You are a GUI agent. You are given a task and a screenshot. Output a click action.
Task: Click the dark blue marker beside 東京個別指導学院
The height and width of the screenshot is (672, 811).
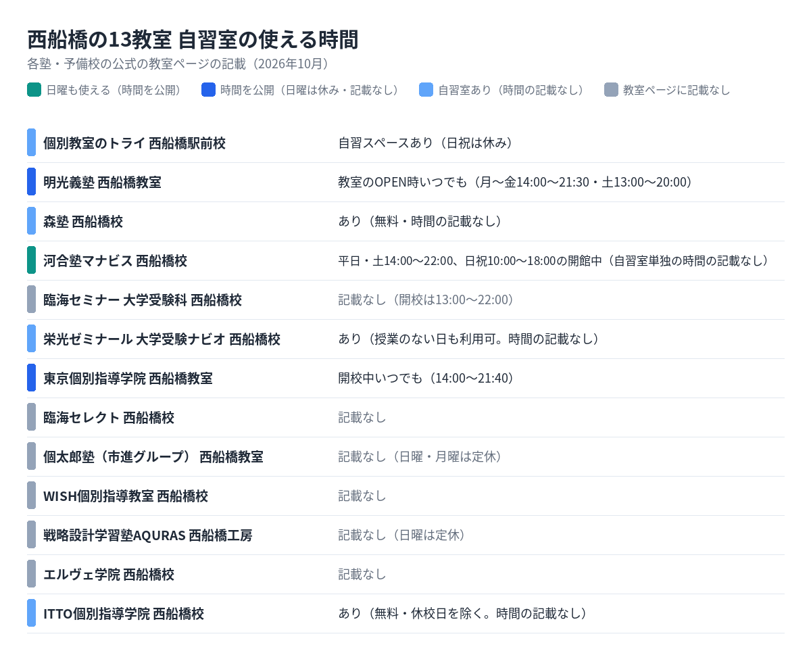31,378
